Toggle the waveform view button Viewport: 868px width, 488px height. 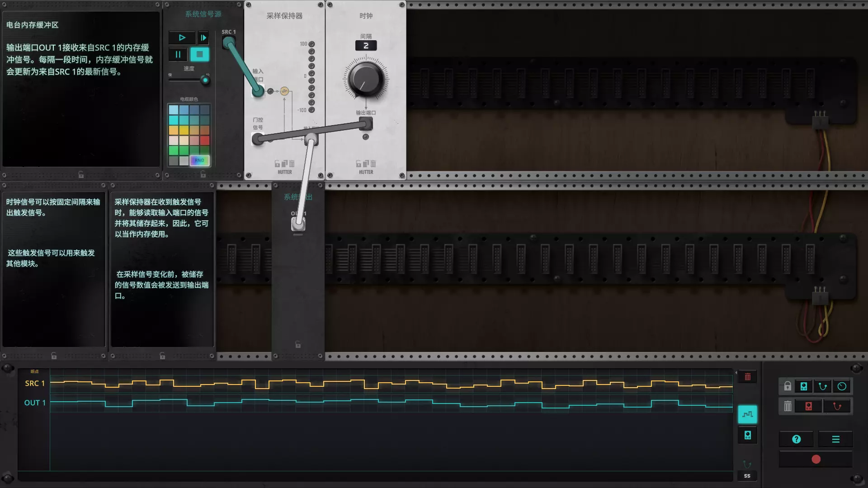pos(747,414)
